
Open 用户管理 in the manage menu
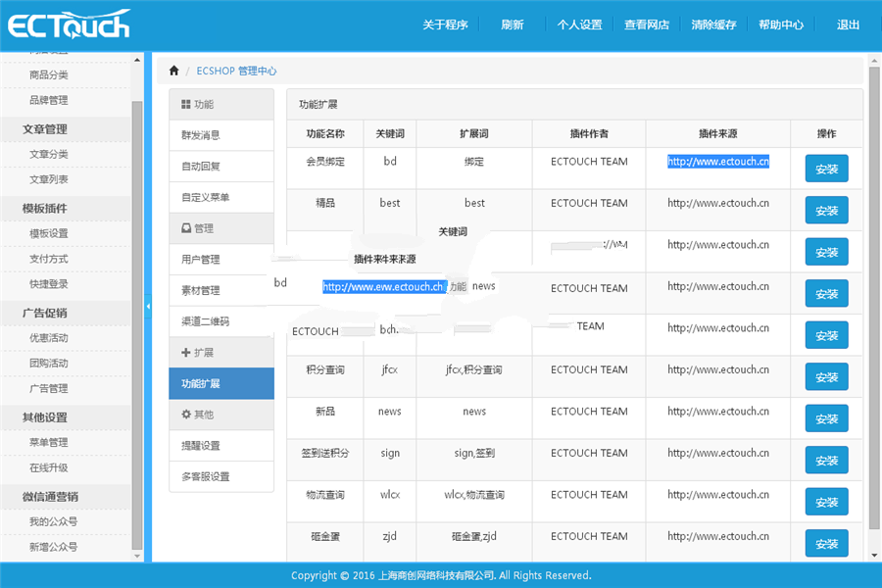pyautogui.click(x=221, y=260)
